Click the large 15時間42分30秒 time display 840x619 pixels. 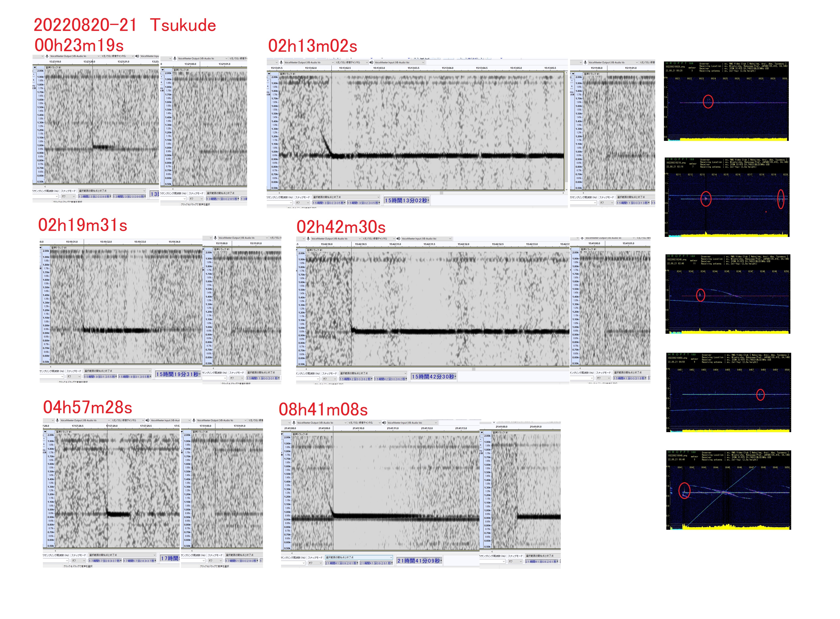(433, 377)
